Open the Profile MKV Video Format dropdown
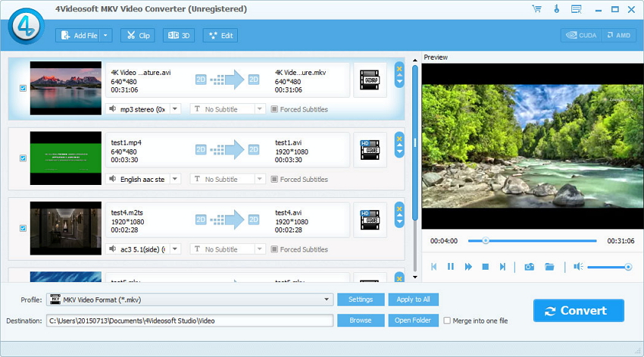The width and height of the screenshot is (644, 357). click(x=327, y=299)
